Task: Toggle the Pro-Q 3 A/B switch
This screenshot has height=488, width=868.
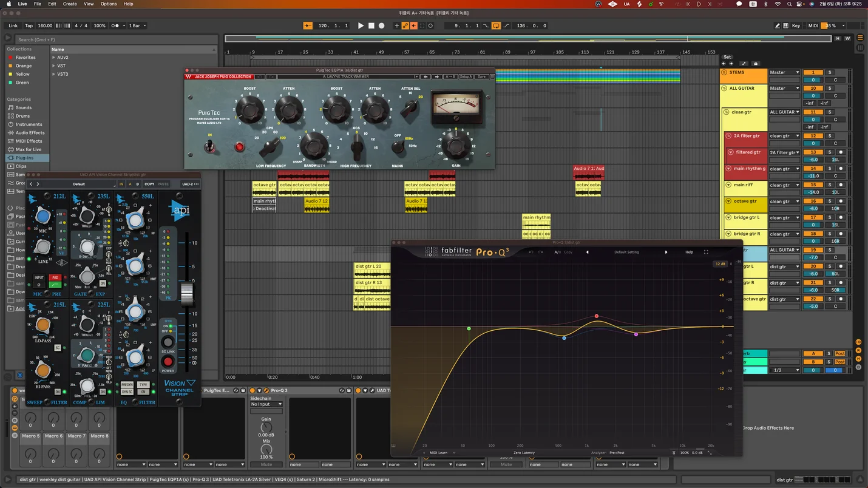Action: (x=557, y=252)
